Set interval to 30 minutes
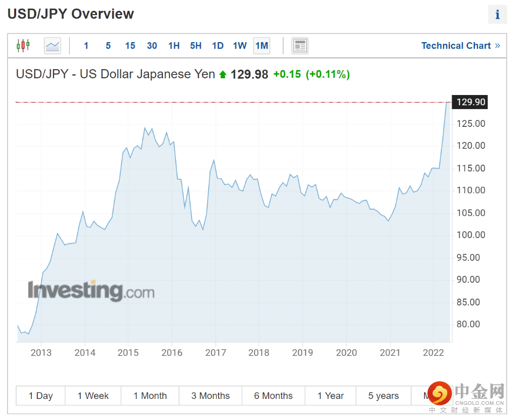Image resolution: width=512 pixels, height=420 pixels. (152, 46)
